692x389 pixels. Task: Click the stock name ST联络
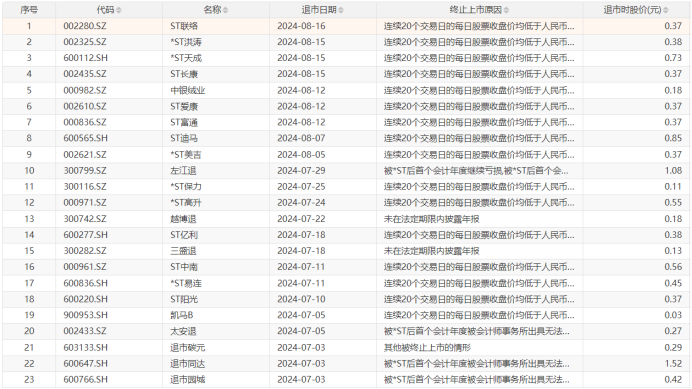point(184,26)
